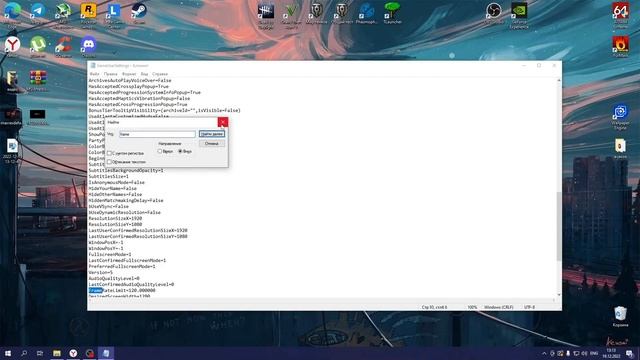The height and width of the screenshot is (360, 640).
Task: Select the Down direction radio button
Action: [x=180, y=151]
